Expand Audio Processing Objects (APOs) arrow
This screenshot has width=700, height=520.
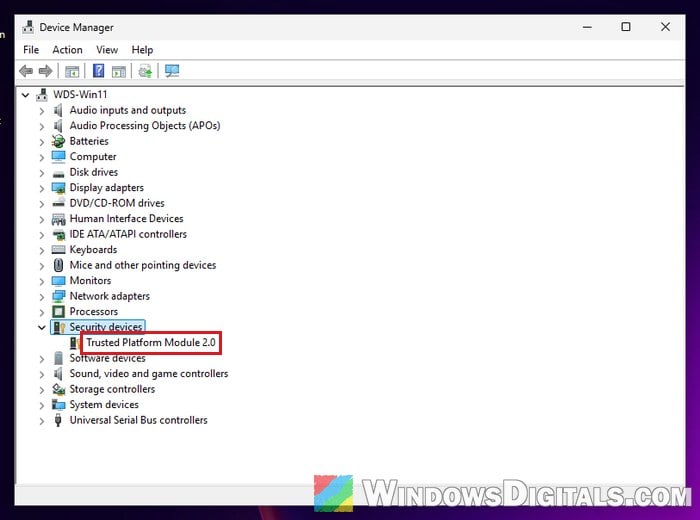[42, 126]
